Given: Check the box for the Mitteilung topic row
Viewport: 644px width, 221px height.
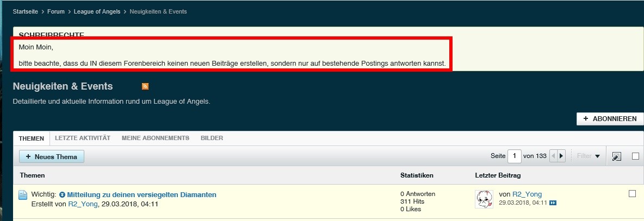Looking at the screenshot, I should pos(632,194).
